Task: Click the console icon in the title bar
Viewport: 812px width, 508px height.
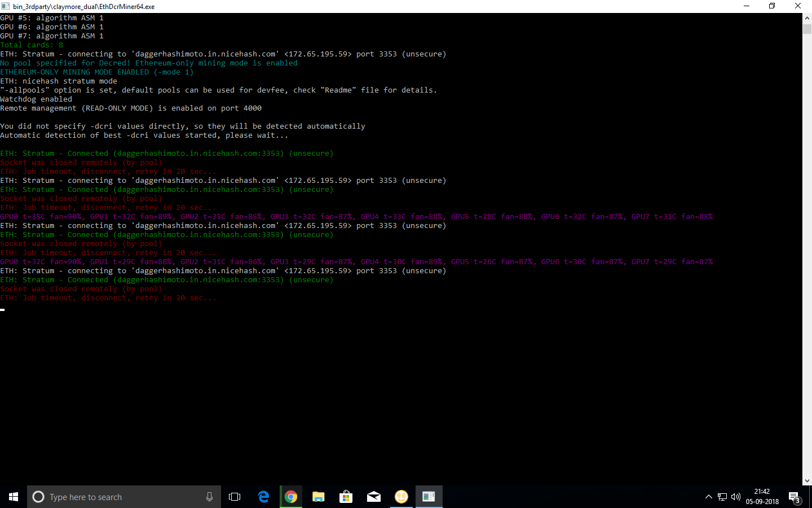Action: pos(7,6)
